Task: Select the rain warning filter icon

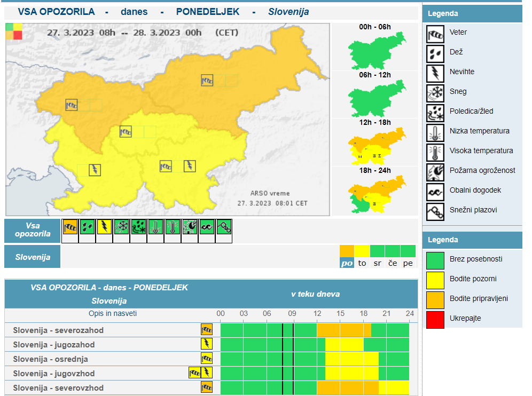Action: (x=87, y=227)
